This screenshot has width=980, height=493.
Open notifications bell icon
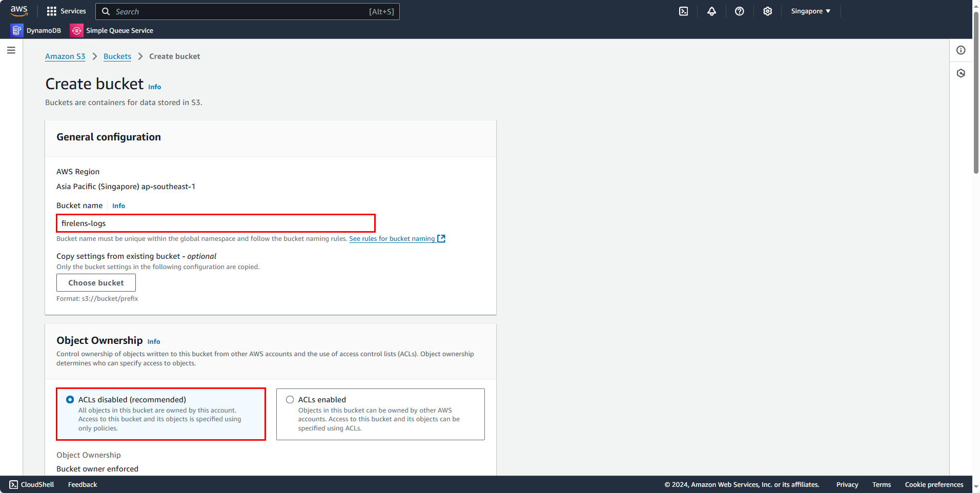coord(711,11)
